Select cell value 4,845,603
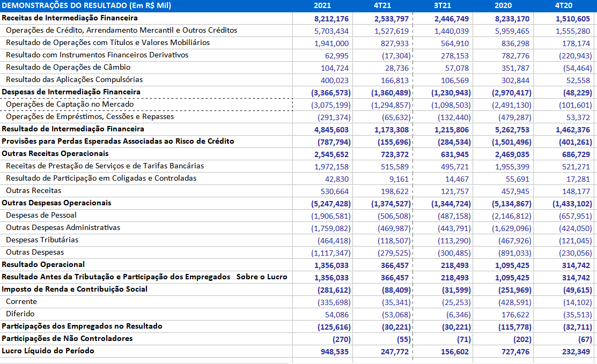 (331, 130)
